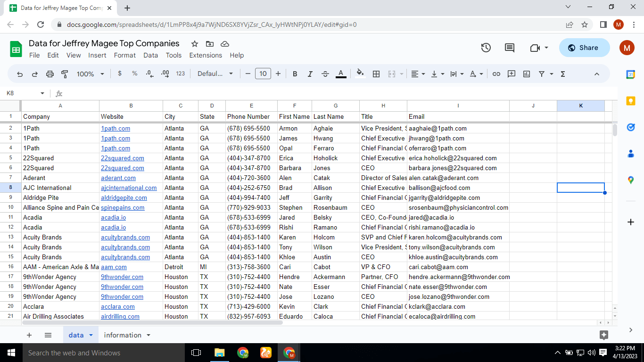Open version history clock icon
This screenshot has width=644, height=362.
[486, 48]
